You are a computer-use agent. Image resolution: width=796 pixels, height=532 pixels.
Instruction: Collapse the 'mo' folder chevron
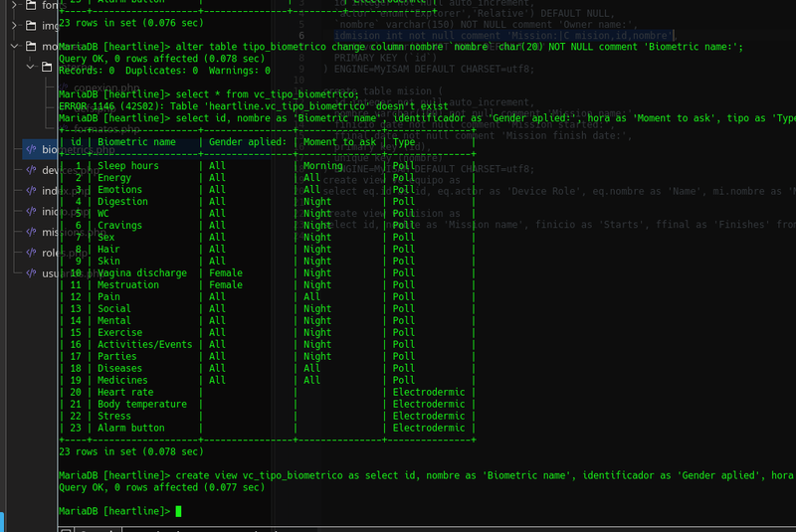click(x=14, y=46)
